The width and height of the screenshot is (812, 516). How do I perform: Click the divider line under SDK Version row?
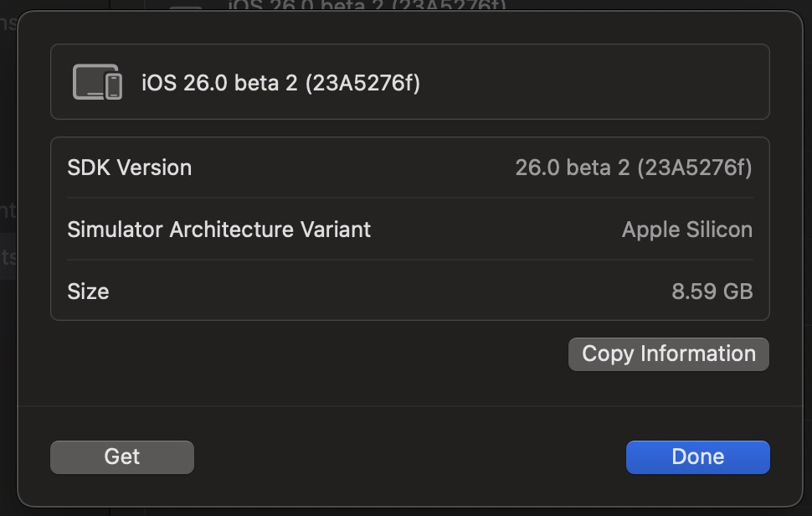point(409,198)
